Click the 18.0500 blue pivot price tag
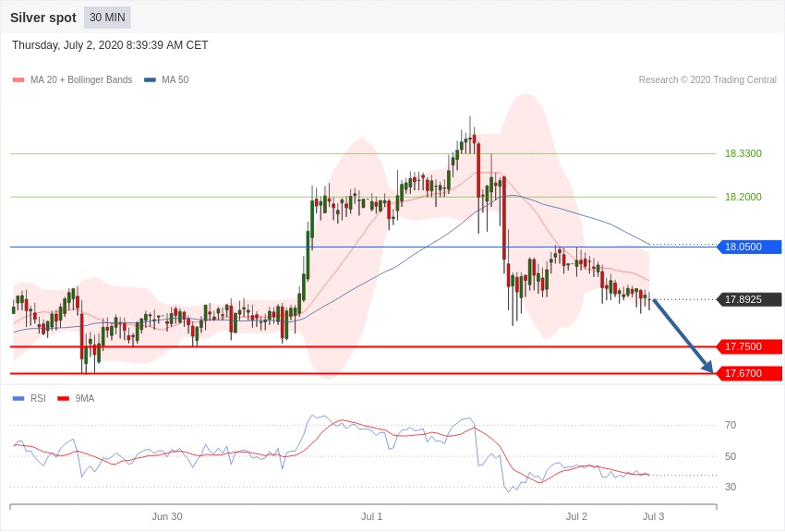Screen dimensions: 785x532 point(750,247)
